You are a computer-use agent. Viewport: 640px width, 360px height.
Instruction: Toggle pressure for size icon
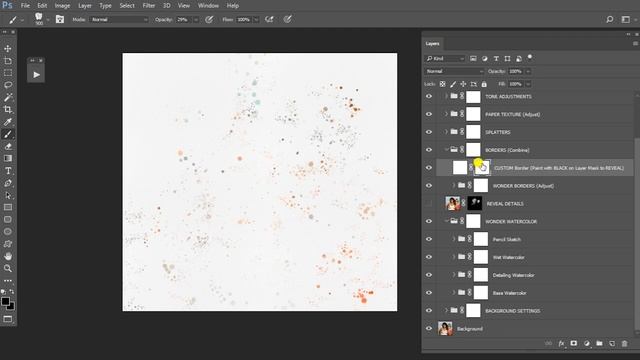(x=288, y=19)
